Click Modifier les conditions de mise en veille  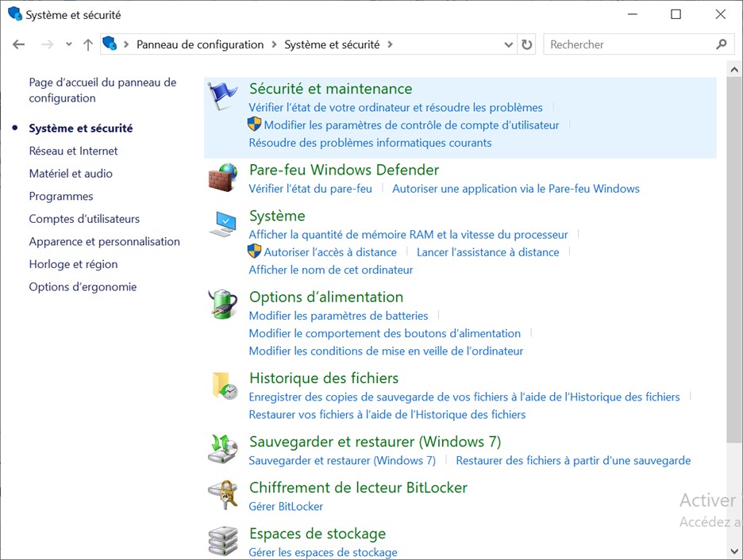(x=386, y=351)
